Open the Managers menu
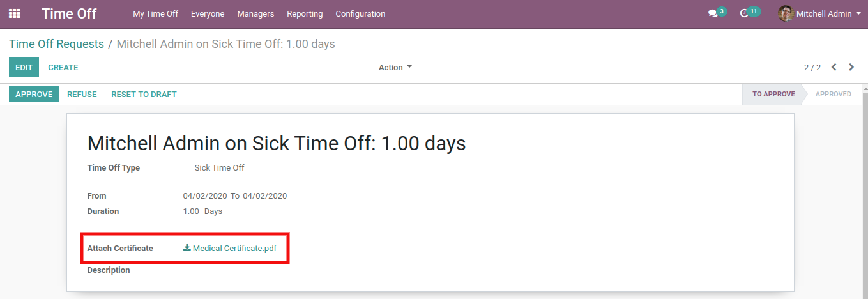 coord(255,13)
